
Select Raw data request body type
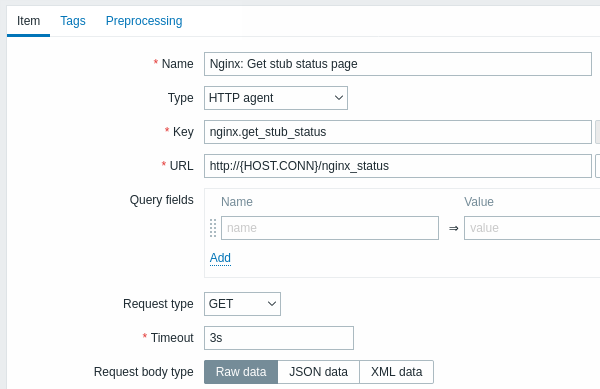tap(241, 372)
